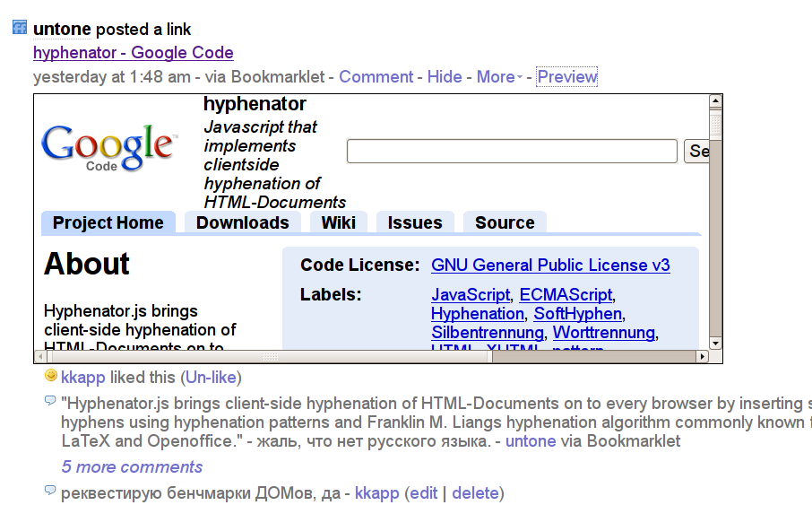Click the JavaScript label link

click(471, 294)
